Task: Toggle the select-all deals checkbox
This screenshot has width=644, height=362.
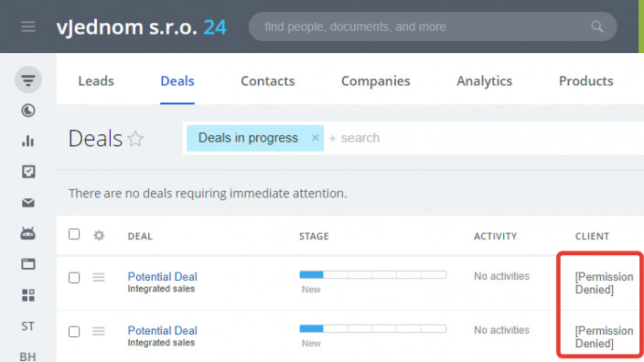Action: 74,234
